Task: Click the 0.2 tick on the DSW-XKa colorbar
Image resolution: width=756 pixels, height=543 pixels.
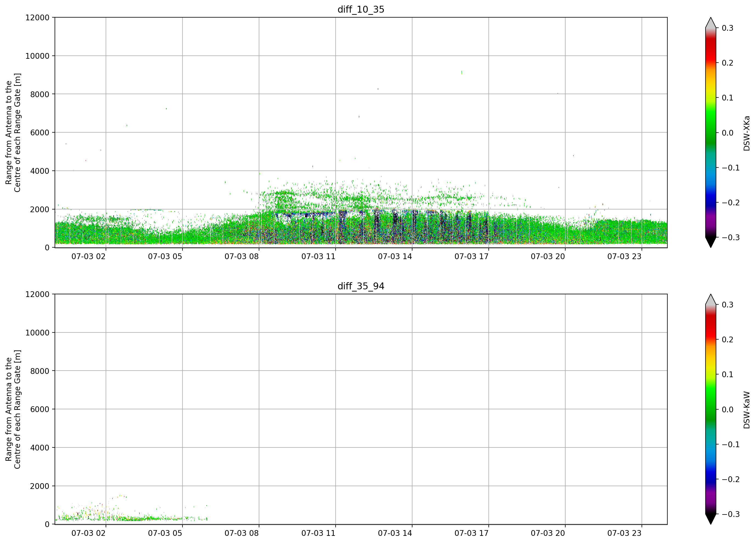Action: point(728,63)
